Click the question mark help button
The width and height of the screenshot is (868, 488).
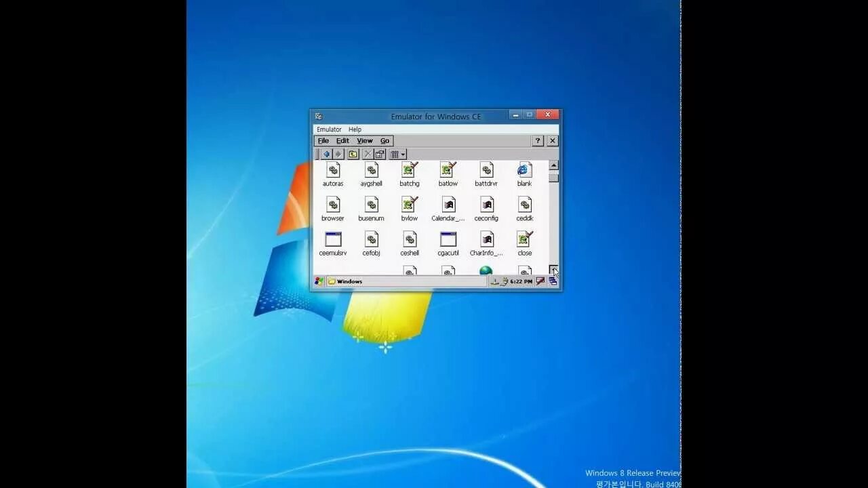click(538, 141)
